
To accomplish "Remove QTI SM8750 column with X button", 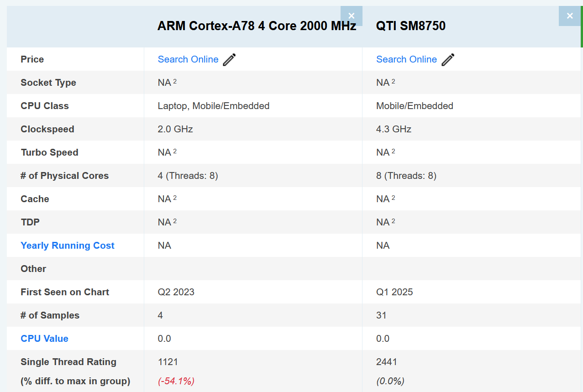I will click(x=569, y=16).
